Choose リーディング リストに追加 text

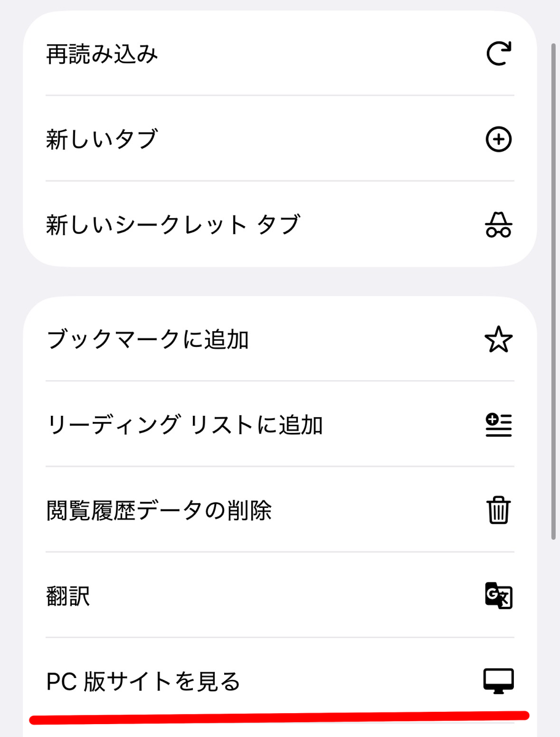pyautogui.click(x=184, y=425)
